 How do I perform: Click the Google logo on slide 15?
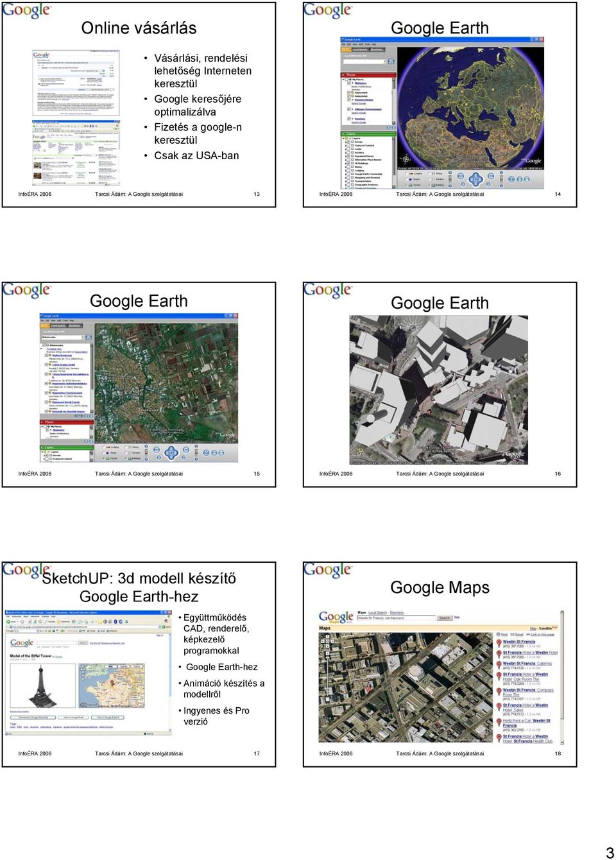click(x=26, y=291)
